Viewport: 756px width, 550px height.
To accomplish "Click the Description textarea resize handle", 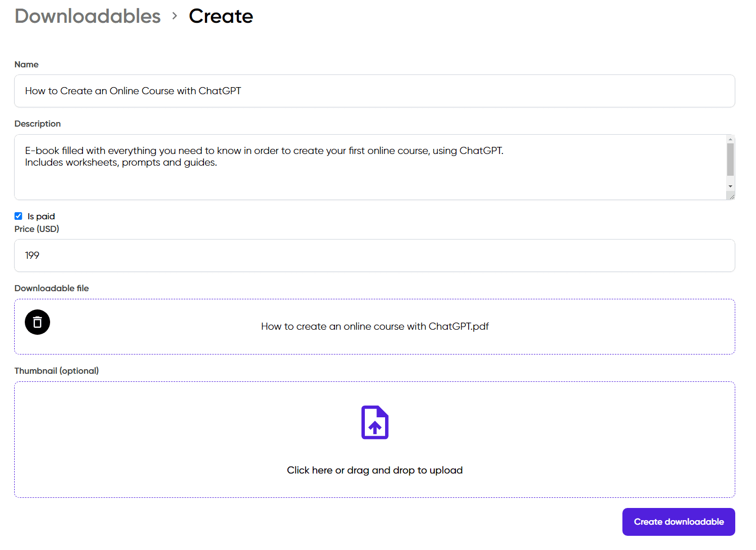I will click(x=731, y=197).
